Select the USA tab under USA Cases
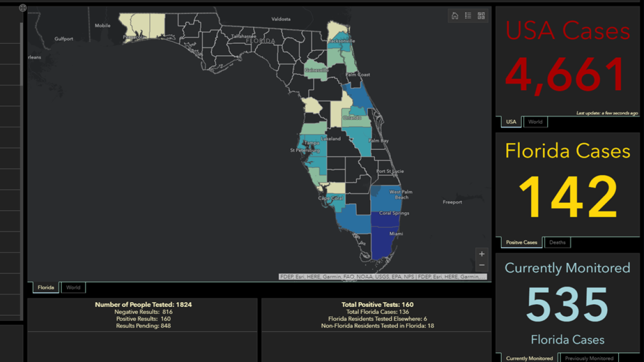The width and height of the screenshot is (644, 362). pos(511,122)
